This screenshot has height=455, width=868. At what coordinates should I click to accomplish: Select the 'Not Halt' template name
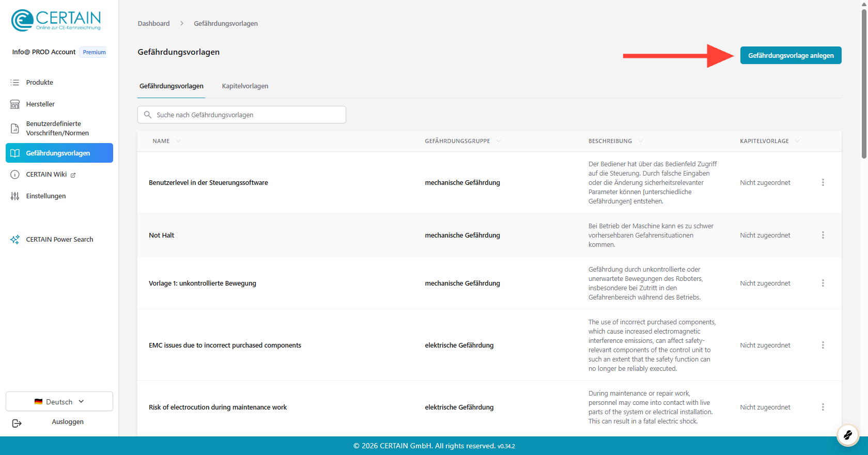pyautogui.click(x=162, y=236)
